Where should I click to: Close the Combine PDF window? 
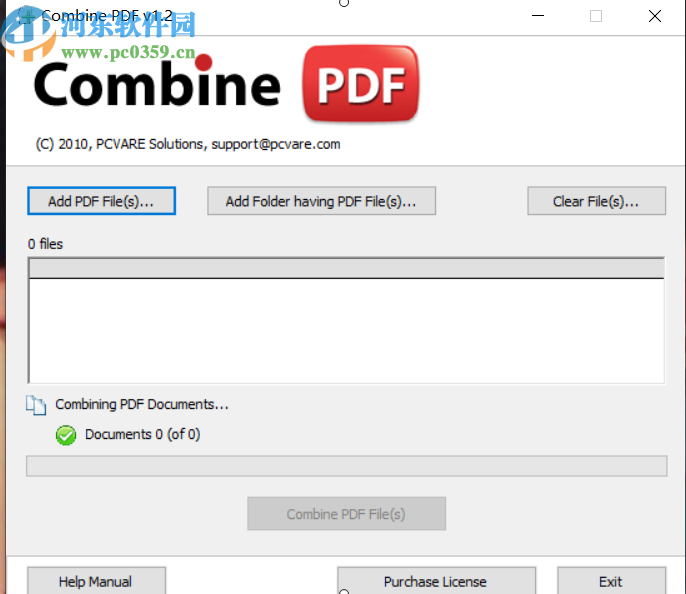point(654,16)
